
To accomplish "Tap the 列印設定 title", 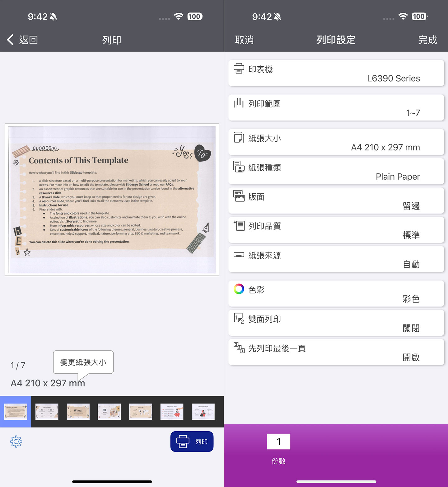I will (336, 40).
